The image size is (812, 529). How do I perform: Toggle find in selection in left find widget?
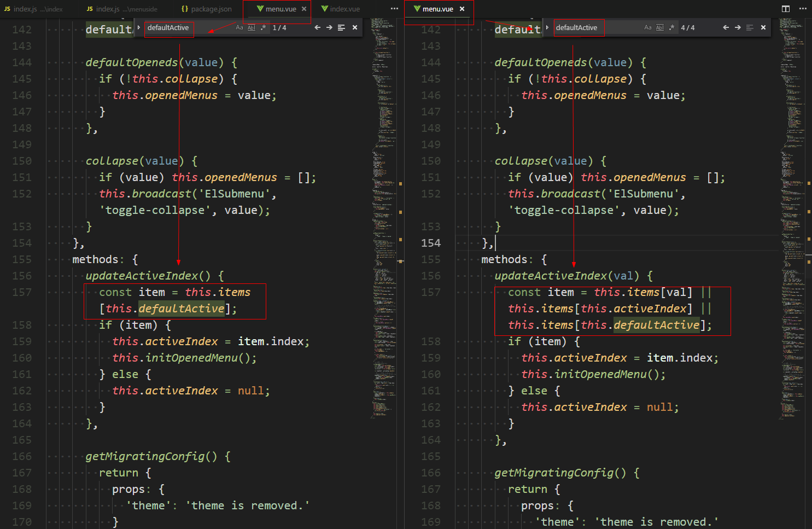coord(341,27)
